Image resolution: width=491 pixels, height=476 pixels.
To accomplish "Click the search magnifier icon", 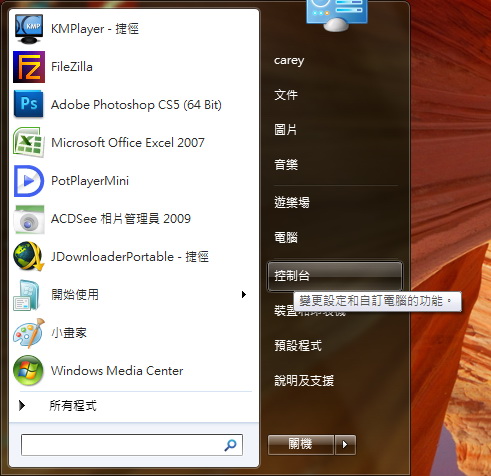I will click(x=231, y=445).
